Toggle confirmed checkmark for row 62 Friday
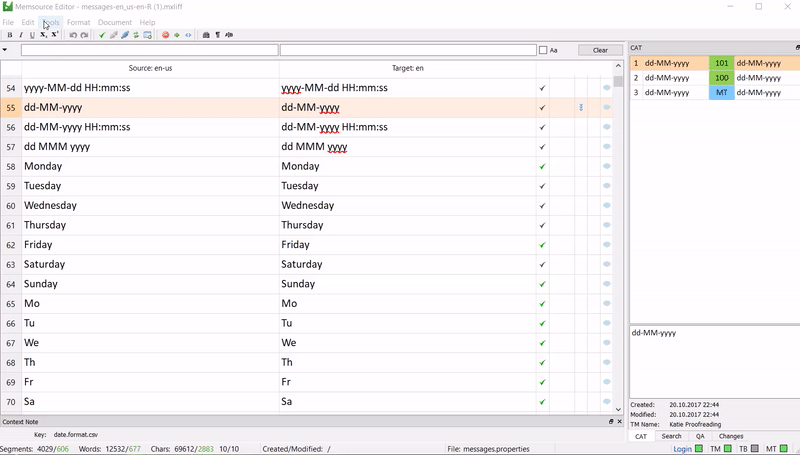Image resolution: width=800 pixels, height=455 pixels. [x=542, y=245]
